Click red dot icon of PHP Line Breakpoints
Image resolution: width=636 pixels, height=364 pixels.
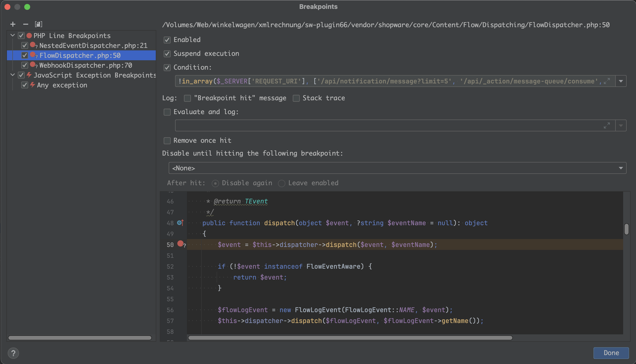pos(29,36)
